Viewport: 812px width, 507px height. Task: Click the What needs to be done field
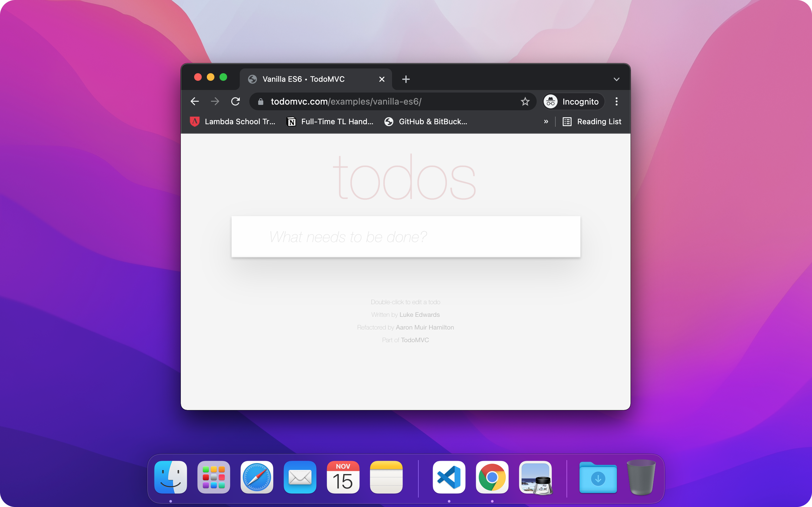tap(405, 237)
